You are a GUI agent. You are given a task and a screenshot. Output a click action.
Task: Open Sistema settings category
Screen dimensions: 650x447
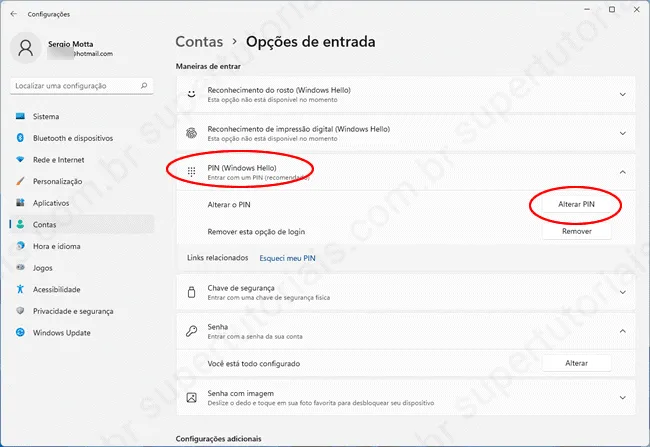point(81,117)
